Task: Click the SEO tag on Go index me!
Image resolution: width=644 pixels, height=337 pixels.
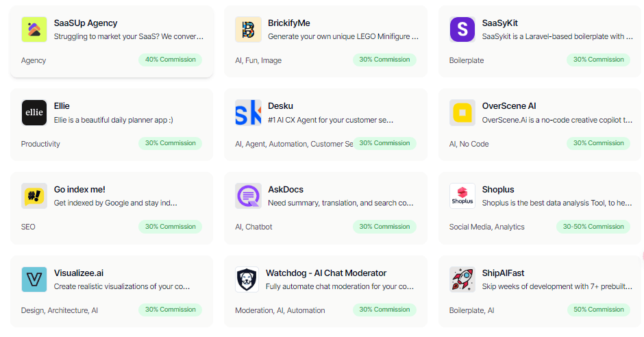Action: [x=28, y=227]
